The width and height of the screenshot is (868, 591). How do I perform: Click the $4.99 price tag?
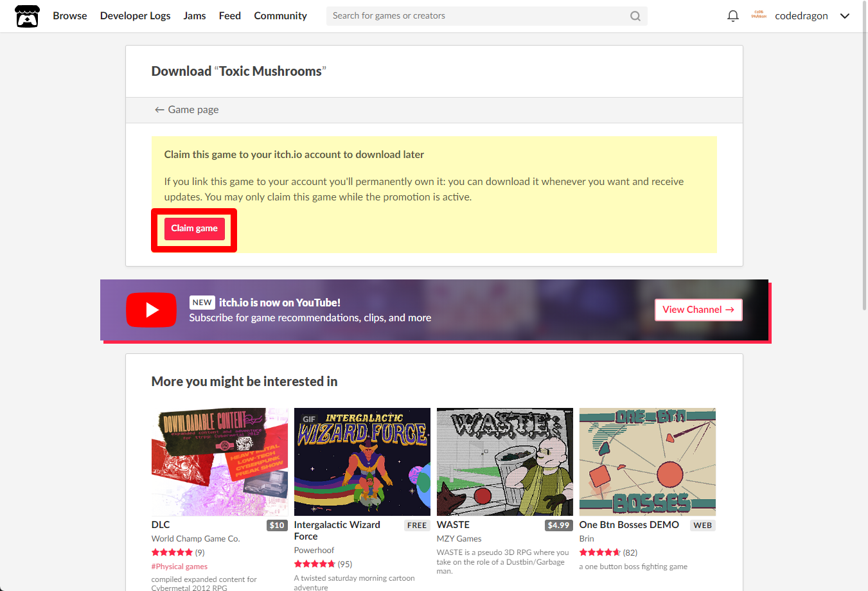(x=558, y=525)
